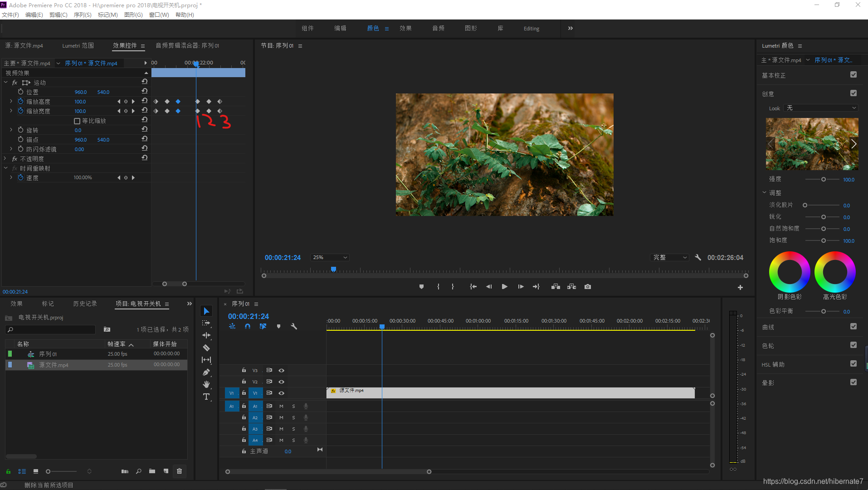
Task: Open timeline display settings wrench
Action: 294,326
